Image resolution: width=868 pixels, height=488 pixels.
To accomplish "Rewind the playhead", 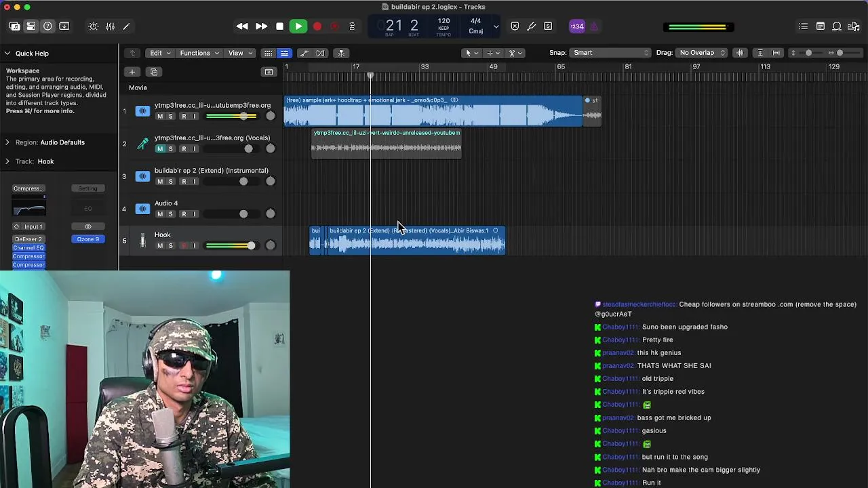I will [242, 26].
